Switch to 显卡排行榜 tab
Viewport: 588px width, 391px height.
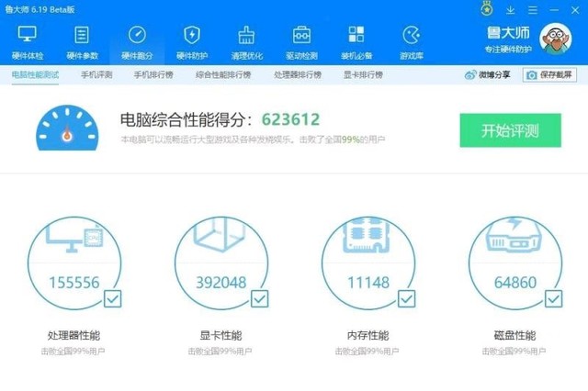pos(363,75)
